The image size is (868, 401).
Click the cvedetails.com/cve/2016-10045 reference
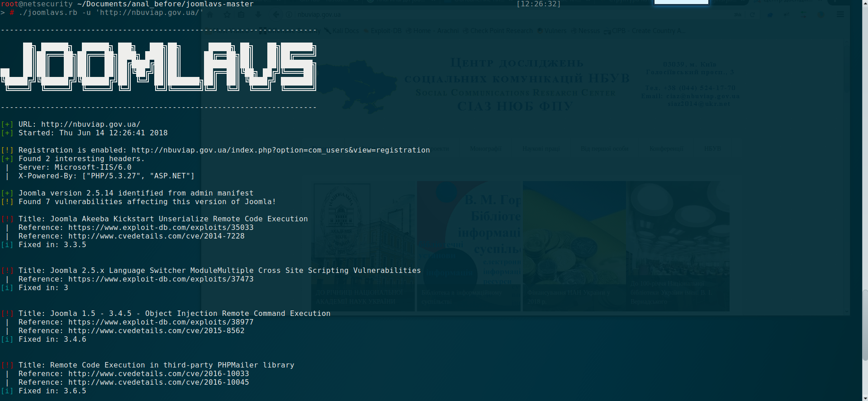coord(159,382)
